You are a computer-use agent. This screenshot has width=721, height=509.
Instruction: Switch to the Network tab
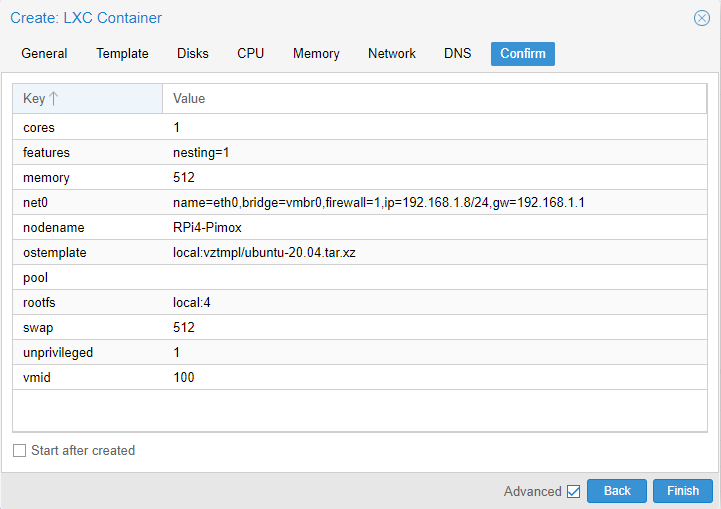coord(392,53)
